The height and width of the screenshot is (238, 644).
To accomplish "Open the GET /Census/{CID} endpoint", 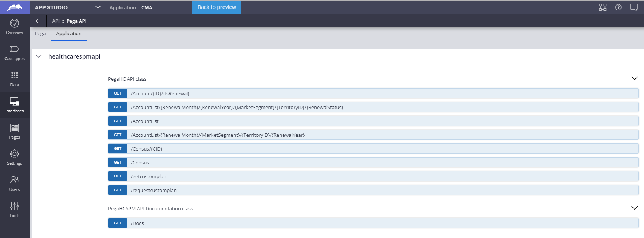I will (x=147, y=149).
